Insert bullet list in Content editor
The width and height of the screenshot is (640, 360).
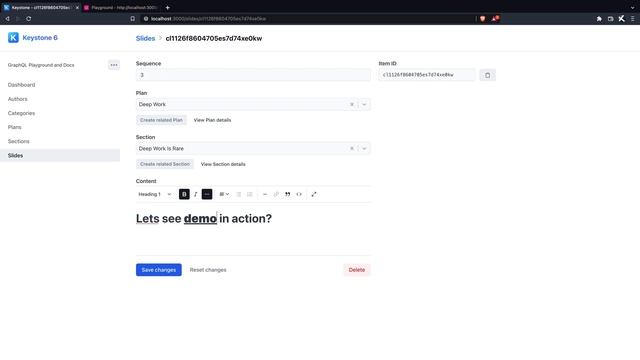pyautogui.click(x=239, y=194)
